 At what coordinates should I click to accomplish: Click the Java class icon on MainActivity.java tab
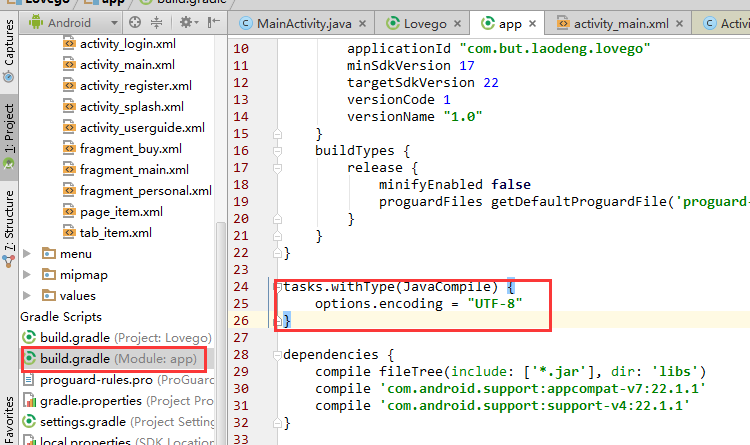(x=246, y=23)
